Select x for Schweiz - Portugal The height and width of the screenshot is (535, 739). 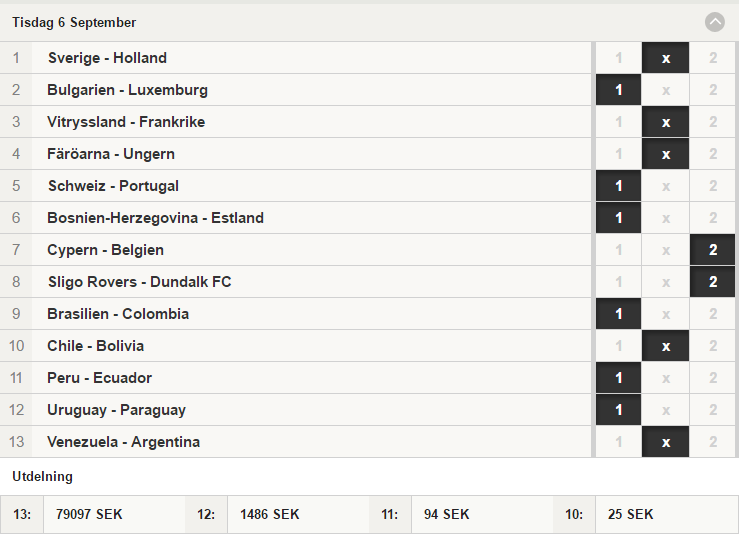click(x=665, y=186)
